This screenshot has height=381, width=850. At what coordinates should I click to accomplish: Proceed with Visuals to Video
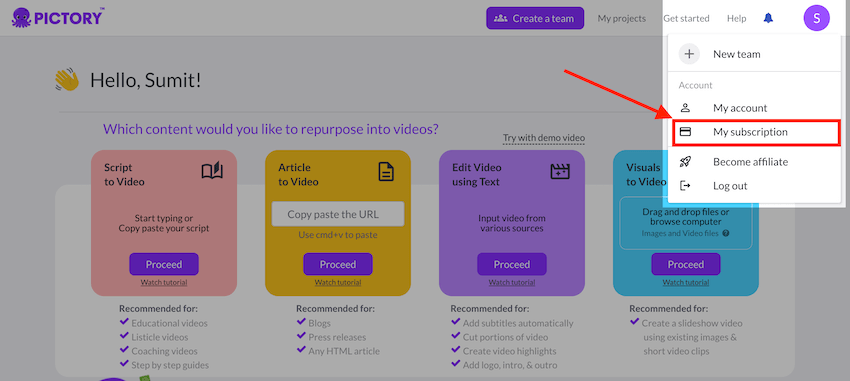686,264
